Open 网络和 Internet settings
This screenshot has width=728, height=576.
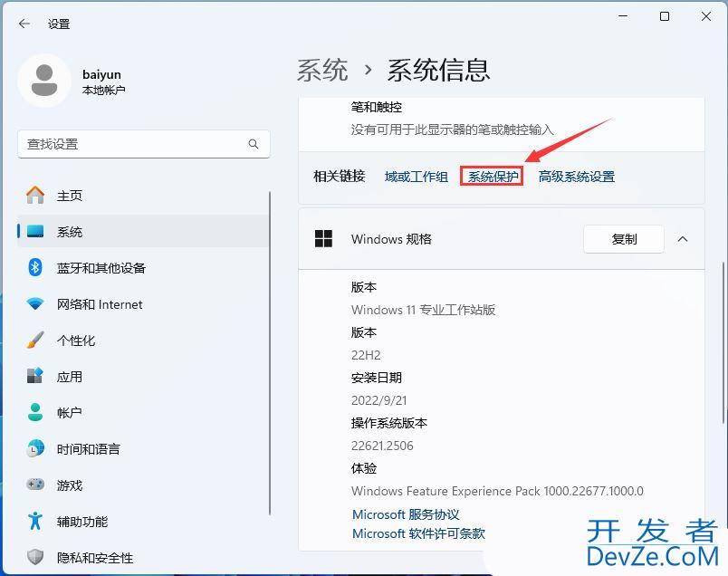(x=143, y=304)
